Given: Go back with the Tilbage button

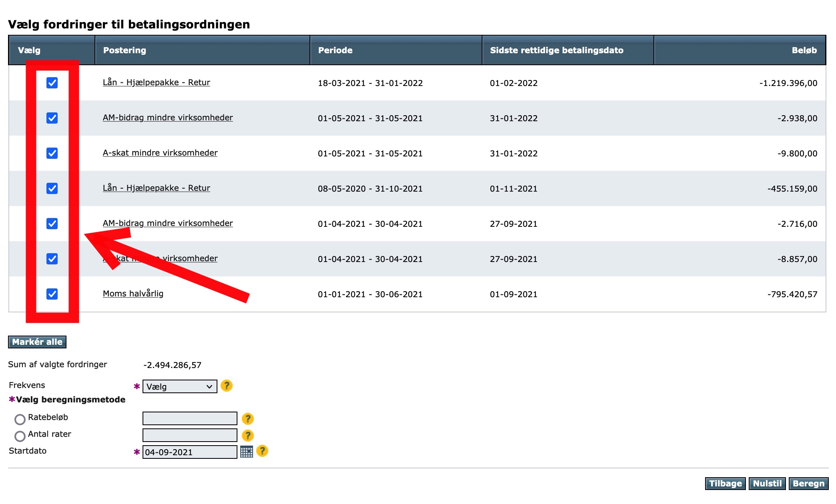Looking at the screenshot, I should (725, 484).
